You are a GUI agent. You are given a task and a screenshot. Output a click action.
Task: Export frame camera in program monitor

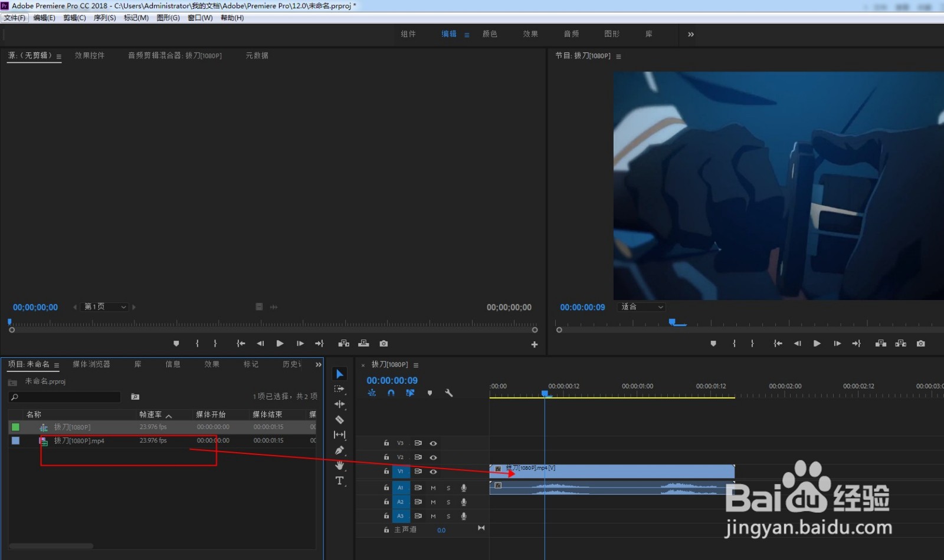coord(921,344)
